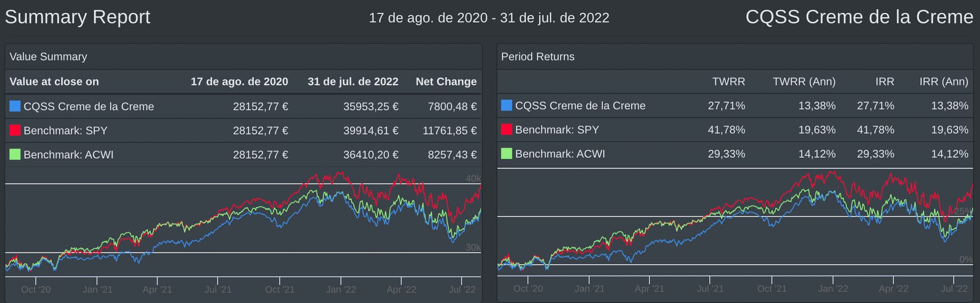Select Benchmark: SPY row in Value Summary
980x303 pixels.
pos(243,130)
